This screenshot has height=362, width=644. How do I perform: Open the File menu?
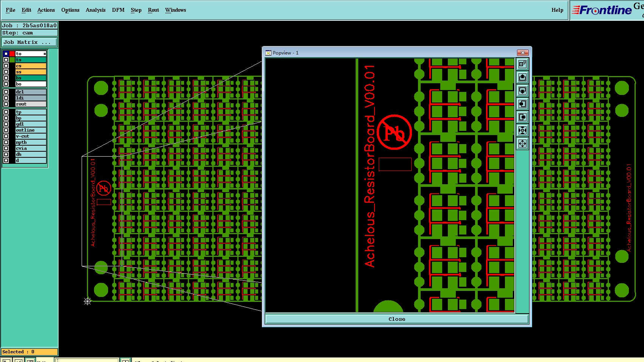[11, 10]
